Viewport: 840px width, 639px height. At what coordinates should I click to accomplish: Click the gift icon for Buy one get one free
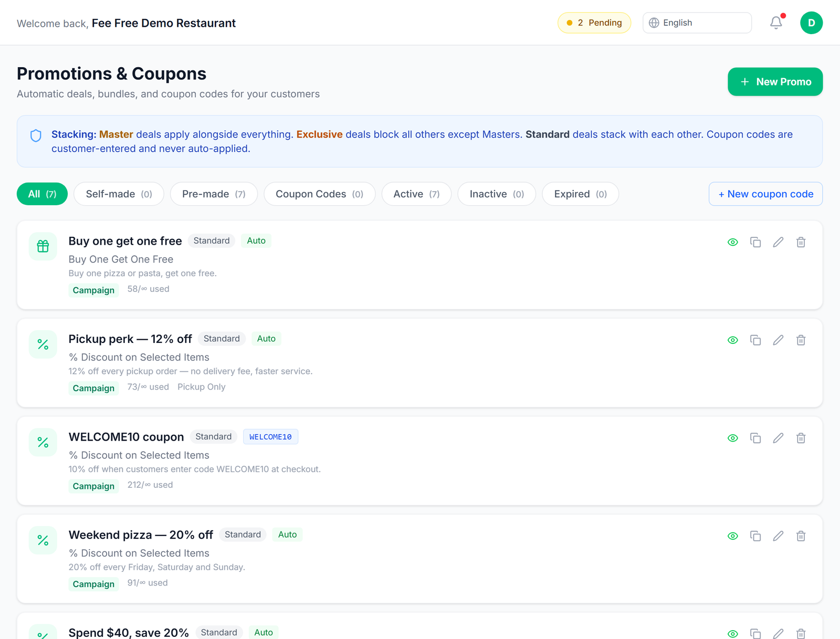point(43,246)
